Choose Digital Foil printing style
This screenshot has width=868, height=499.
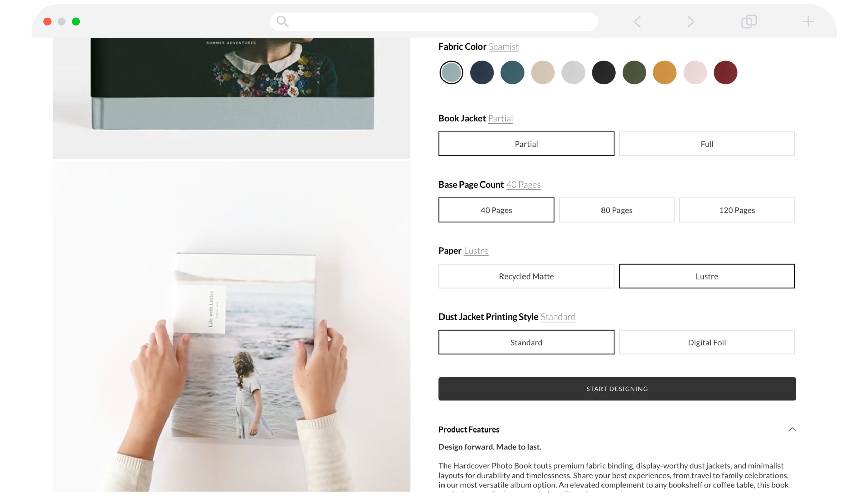(x=707, y=342)
